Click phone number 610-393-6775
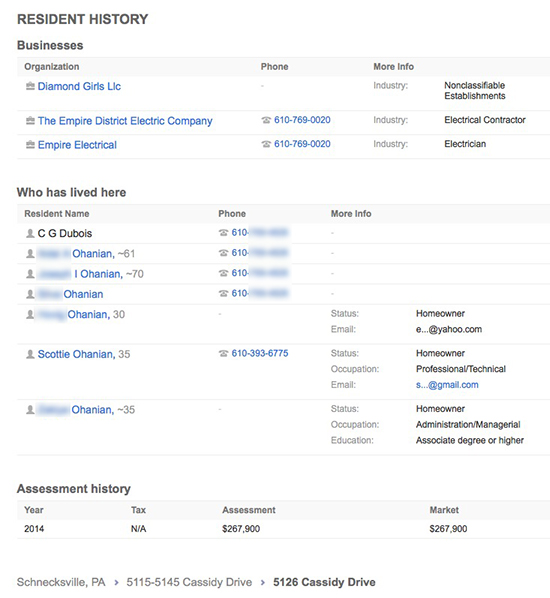The height and width of the screenshot is (598, 550). pyautogui.click(x=260, y=354)
